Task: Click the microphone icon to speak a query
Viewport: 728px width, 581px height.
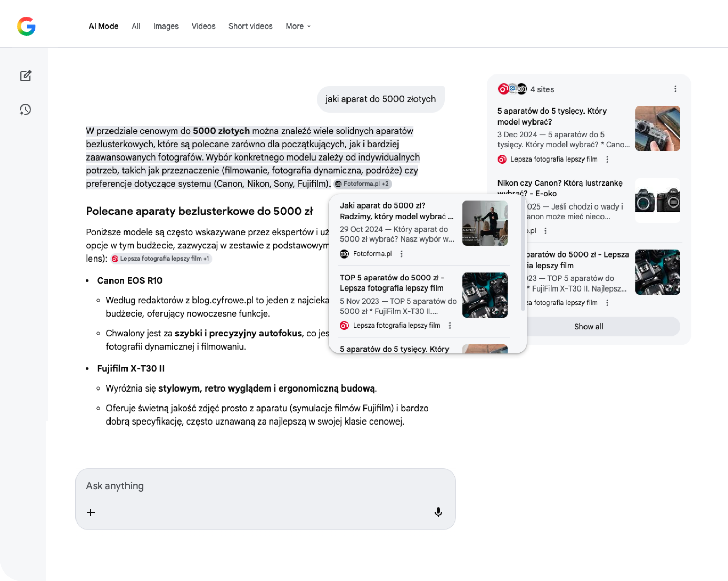Action: click(438, 512)
